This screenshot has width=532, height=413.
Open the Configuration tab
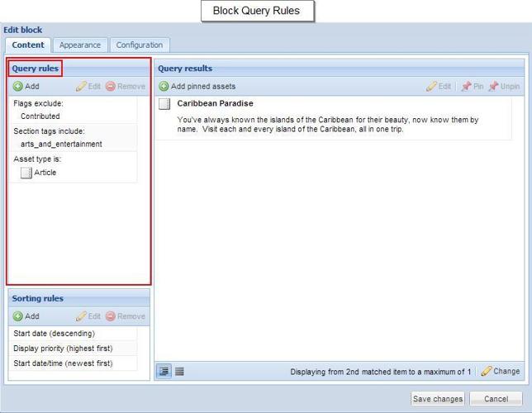[140, 45]
